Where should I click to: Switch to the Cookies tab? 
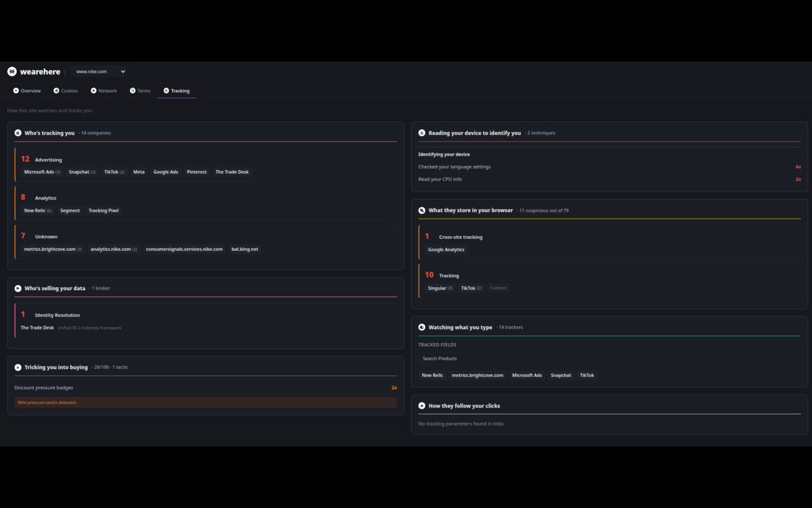[x=66, y=91]
